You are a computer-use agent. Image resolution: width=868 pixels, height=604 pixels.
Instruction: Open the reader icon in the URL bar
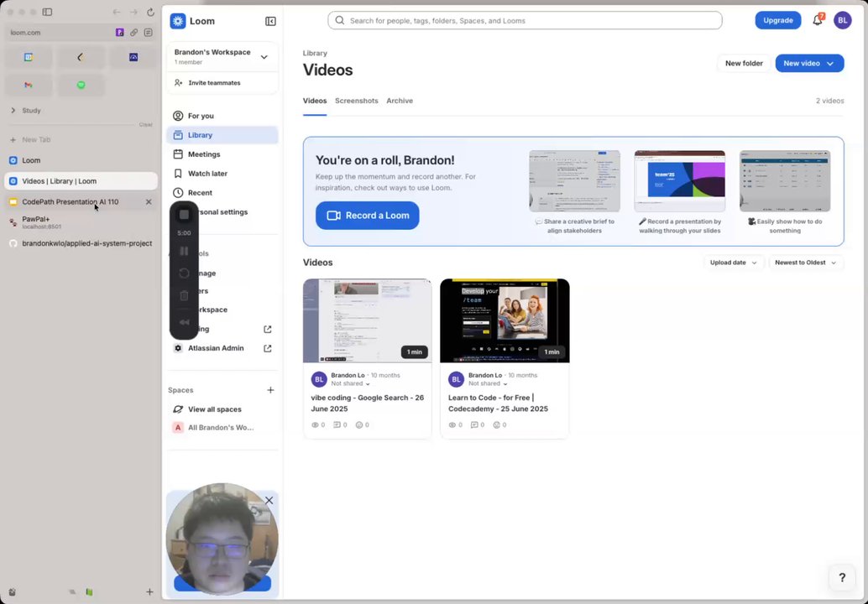coord(148,33)
